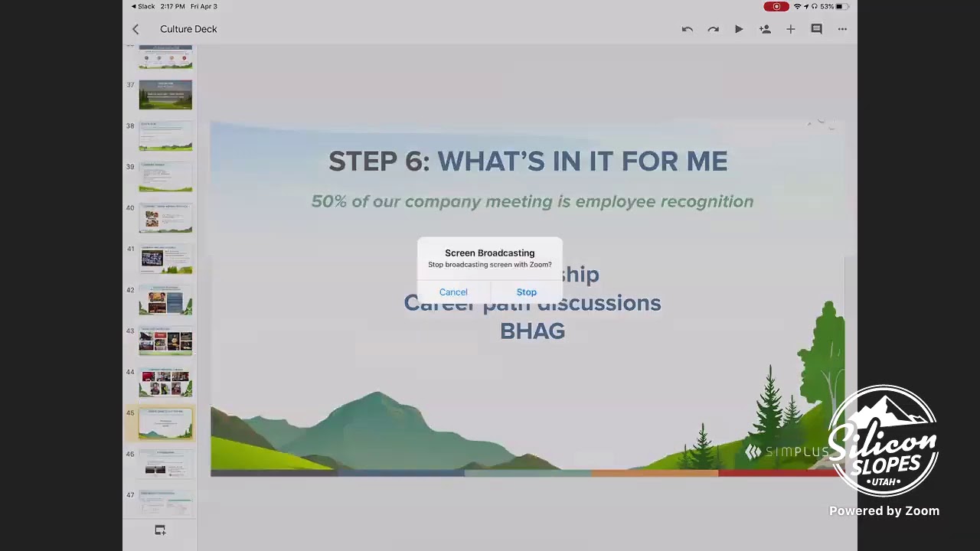Viewport: 980px width, 551px height.
Task: Go back with the left chevron
Action: point(136,29)
